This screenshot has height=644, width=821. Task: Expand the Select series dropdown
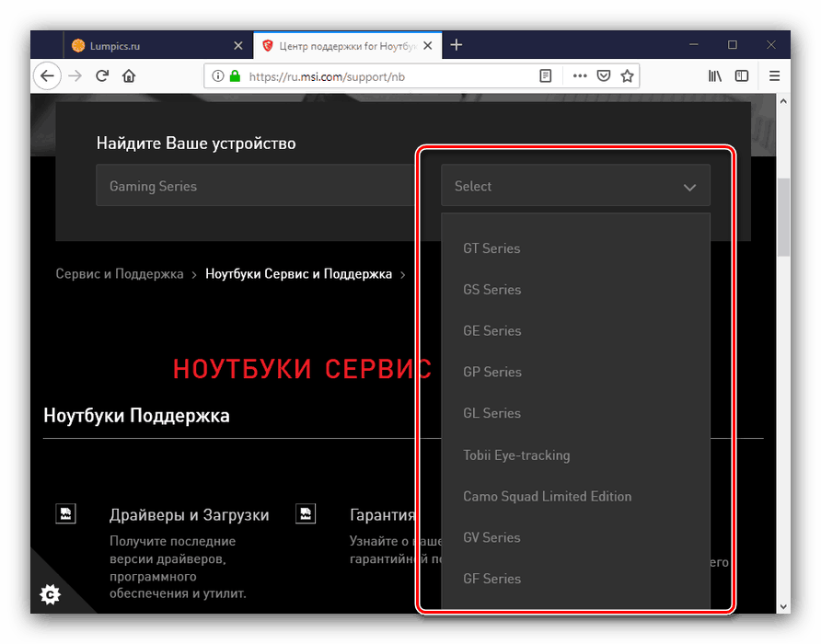(x=575, y=185)
